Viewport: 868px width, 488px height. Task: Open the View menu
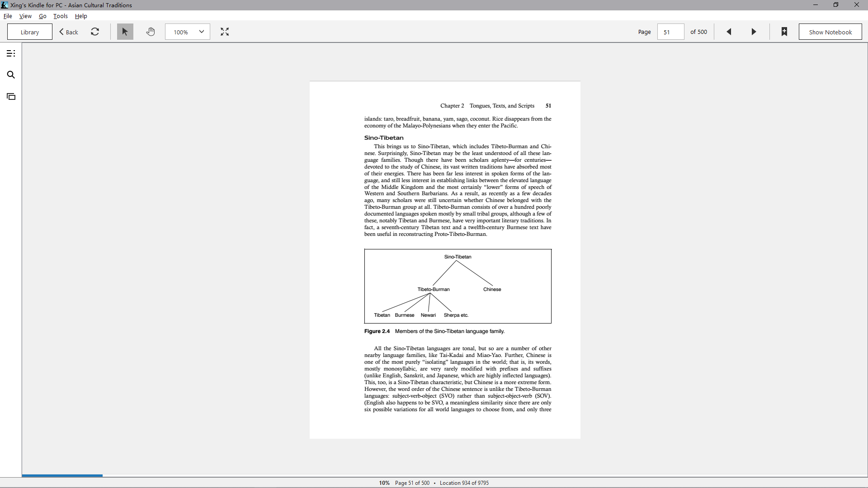click(x=25, y=16)
